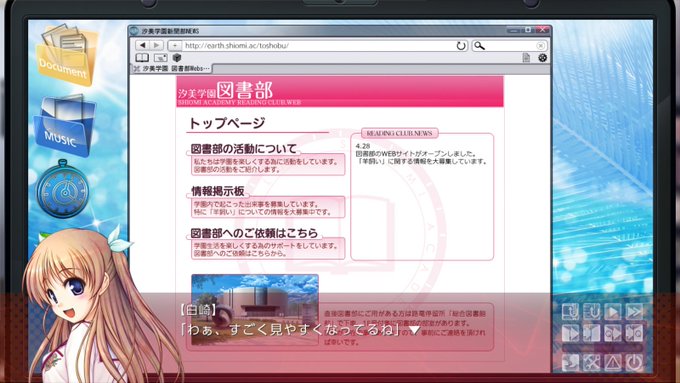Click the magnifying glass search icon
The width and height of the screenshot is (680, 383).
pos(479,46)
